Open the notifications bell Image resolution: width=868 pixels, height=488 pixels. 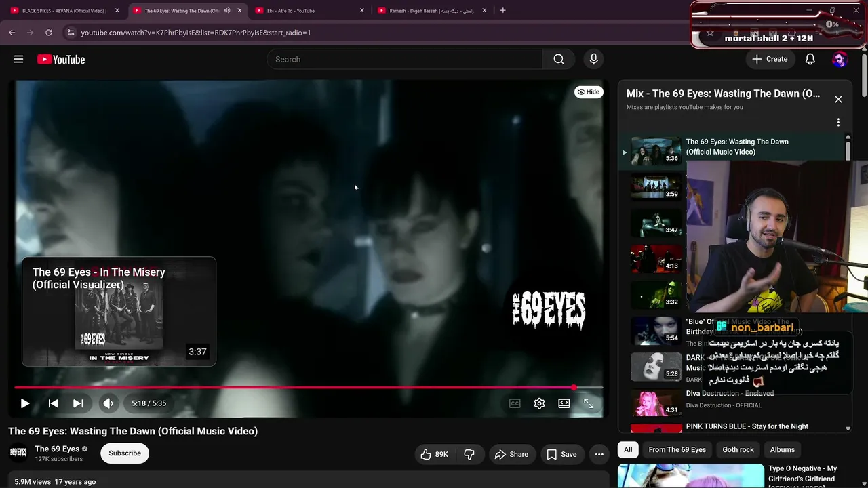(x=810, y=59)
